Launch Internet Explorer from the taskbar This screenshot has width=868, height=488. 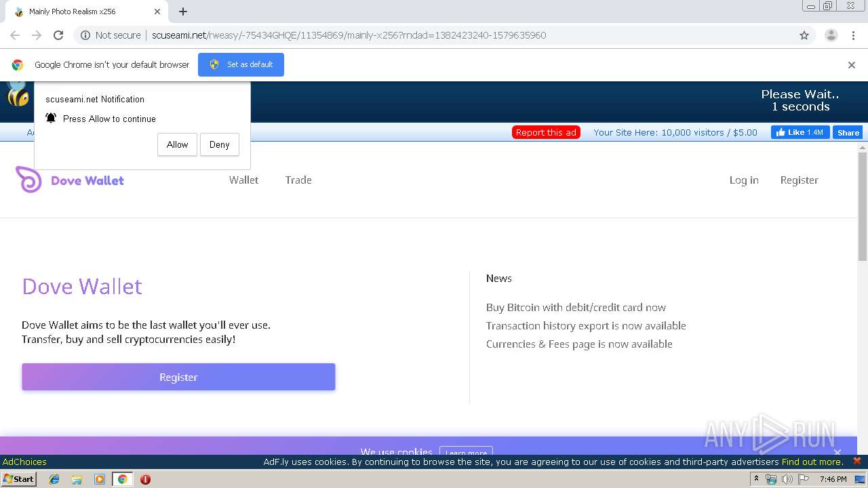pyautogui.click(x=54, y=479)
